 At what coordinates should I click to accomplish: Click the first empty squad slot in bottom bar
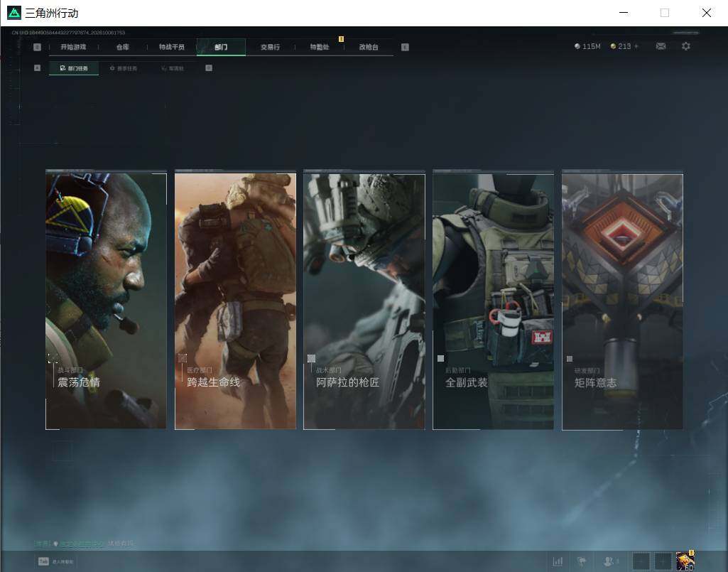641,561
